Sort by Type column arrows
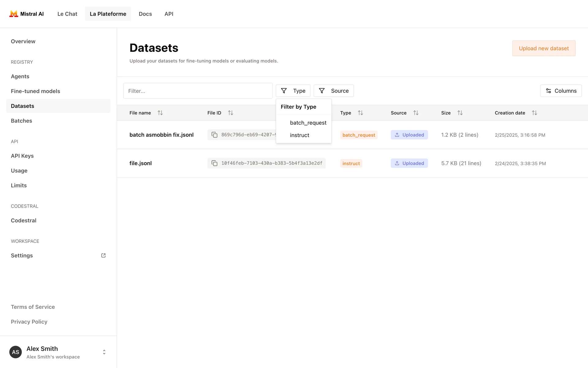 coord(360,113)
